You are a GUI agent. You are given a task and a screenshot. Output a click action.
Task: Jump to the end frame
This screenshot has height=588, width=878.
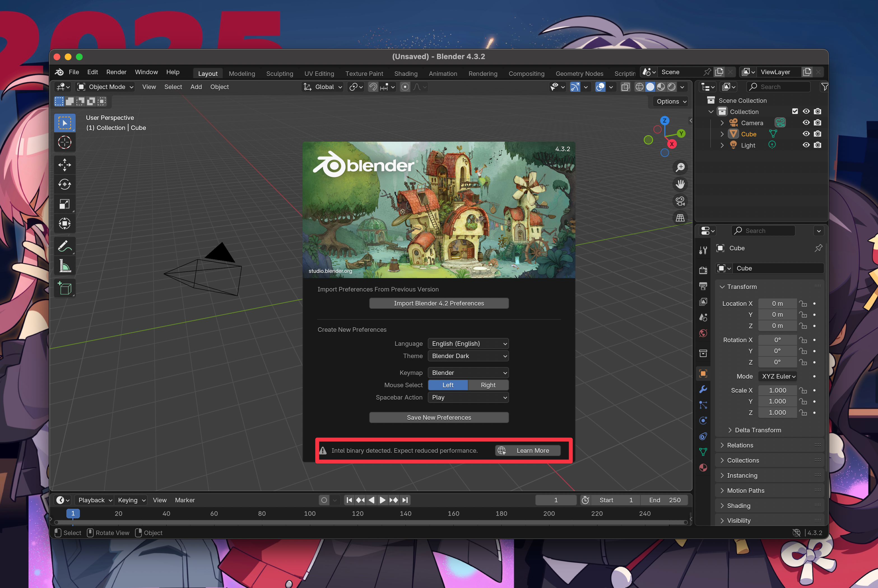(405, 500)
